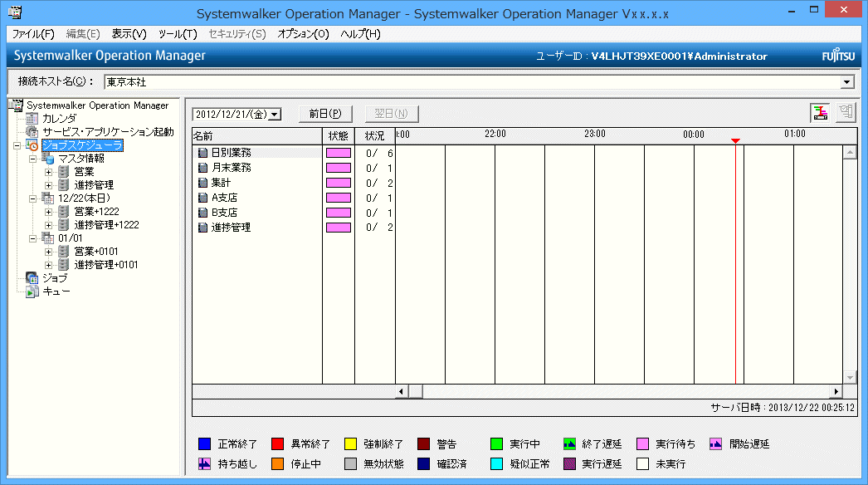Open the greyed セキュリティ(S) menu
The width and height of the screenshot is (868, 485).
point(237,34)
